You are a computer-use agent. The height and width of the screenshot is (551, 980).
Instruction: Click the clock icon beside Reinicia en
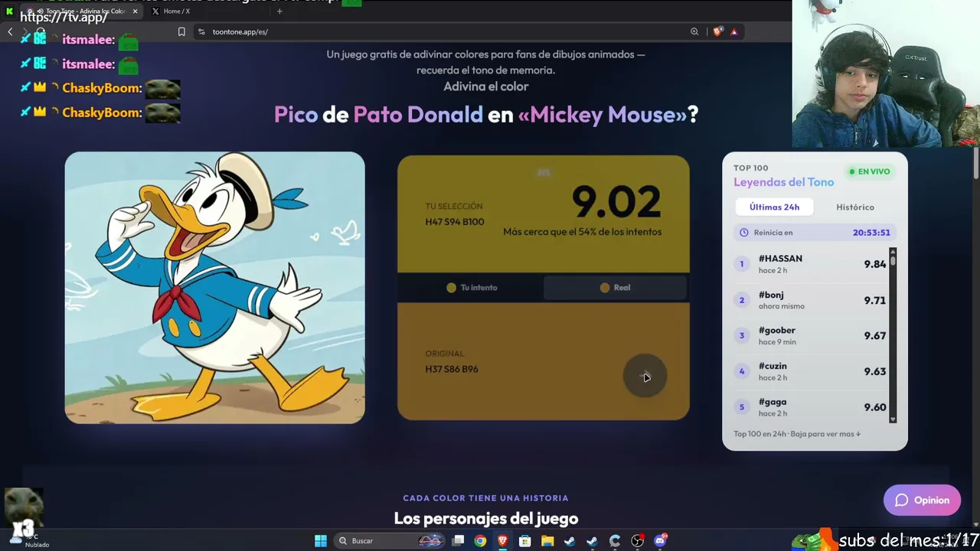click(x=743, y=233)
